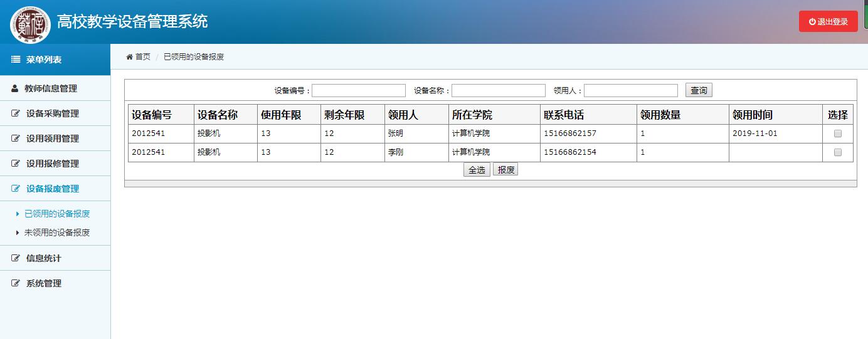The image size is (868, 339).
Task: Click 计算机学院 in 张明's row
Action: 472,133
